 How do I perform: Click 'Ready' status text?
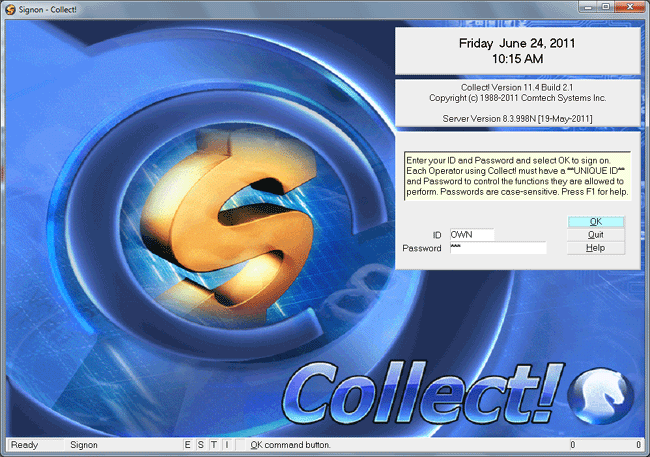[24, 445]
